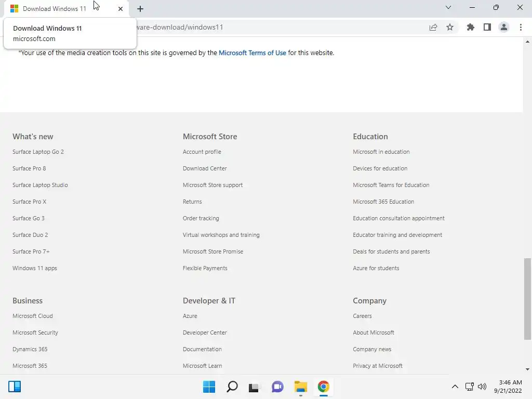Open the Microsoft Store support link
Screen dimensions: 532x399
click(x=212, y=185)
